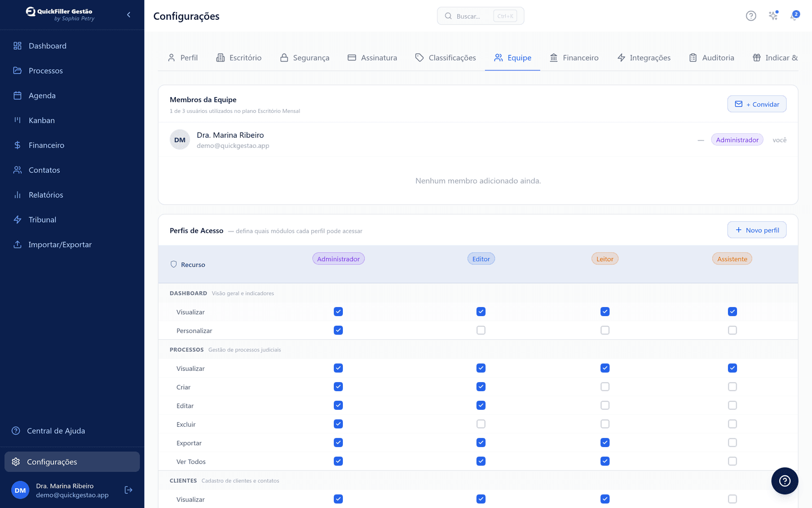Open the floating help chat button
812x508 pixels.
(784, 481)
